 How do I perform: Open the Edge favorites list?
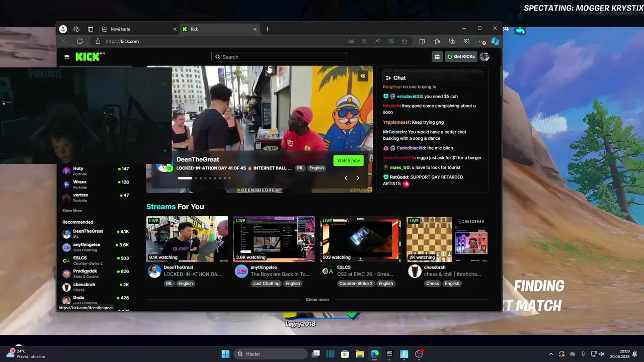point(437,41)
